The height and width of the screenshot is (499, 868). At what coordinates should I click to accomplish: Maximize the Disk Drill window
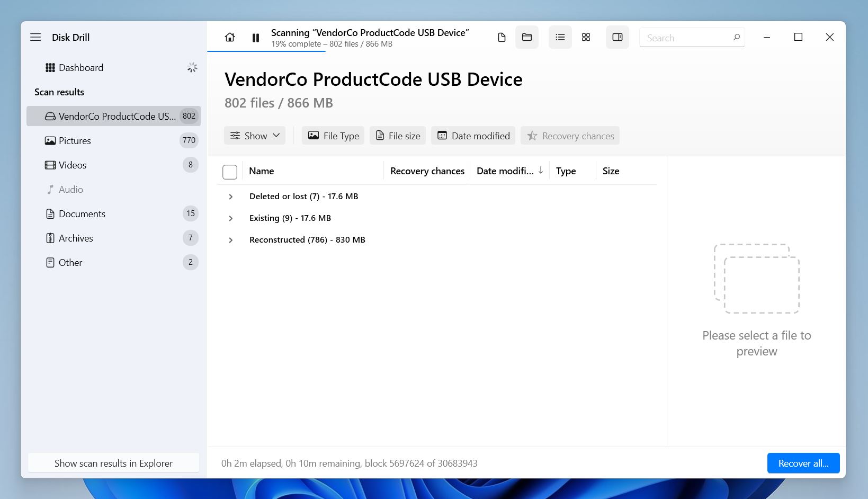(798, 37)
